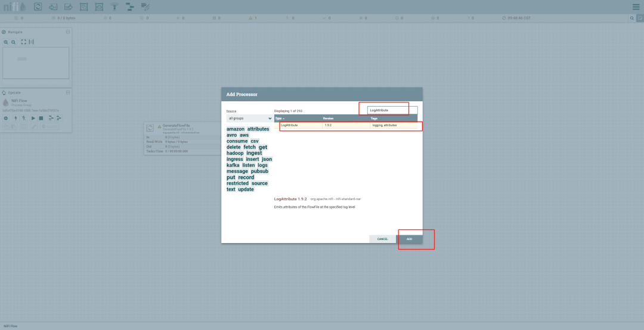Filter by the 'csv' tag
The width and height of the screenshot is (644, 330).
255,141
